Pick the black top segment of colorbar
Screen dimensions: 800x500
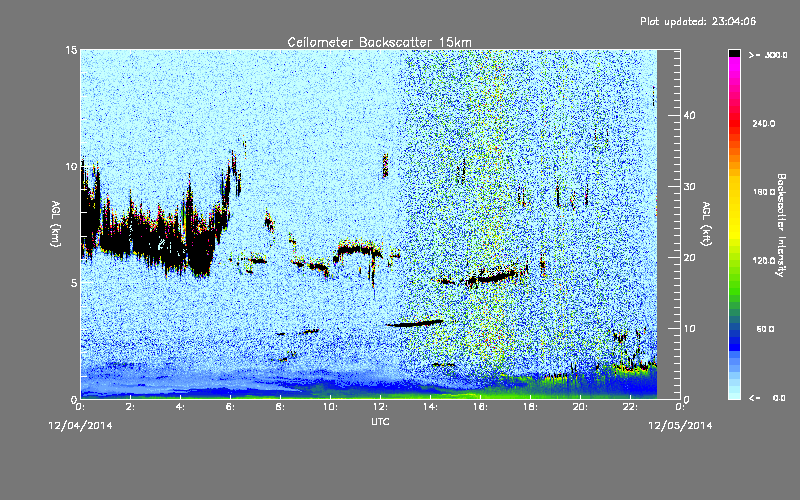point(734,53)
